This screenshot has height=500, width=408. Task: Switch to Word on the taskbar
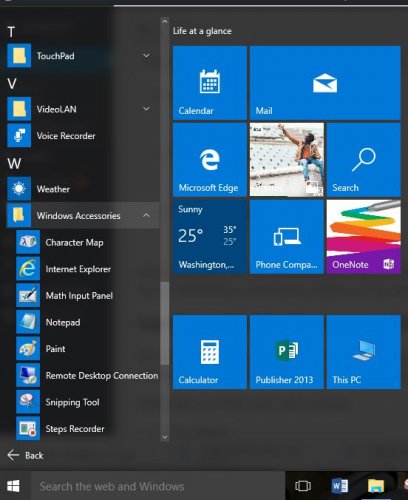[340, 486]
